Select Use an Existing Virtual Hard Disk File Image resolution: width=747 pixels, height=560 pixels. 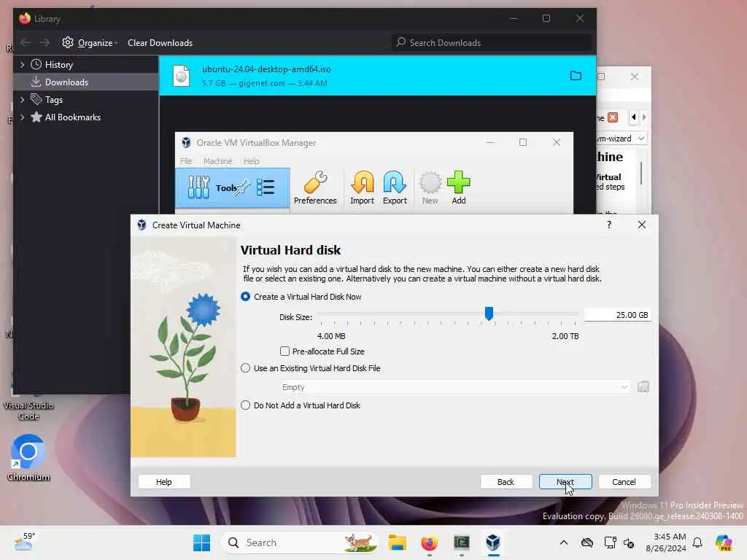pos(245,368)
